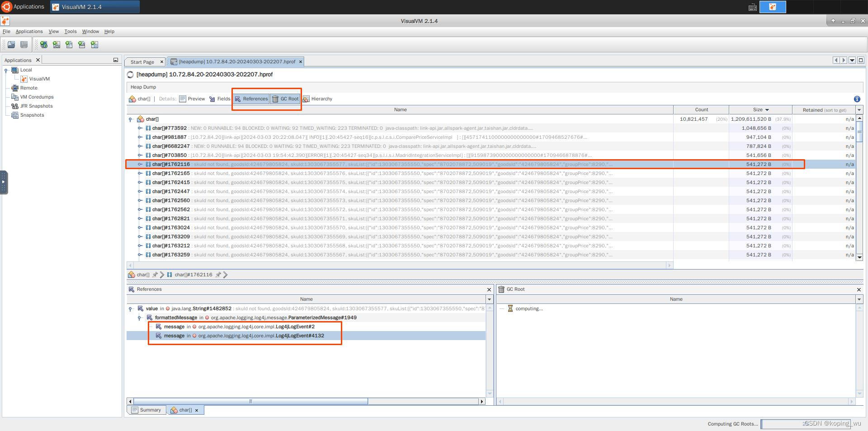Open the View menu
Image resolution: width=868 pixels, height=431 pixels.
(x=54, y=31)
